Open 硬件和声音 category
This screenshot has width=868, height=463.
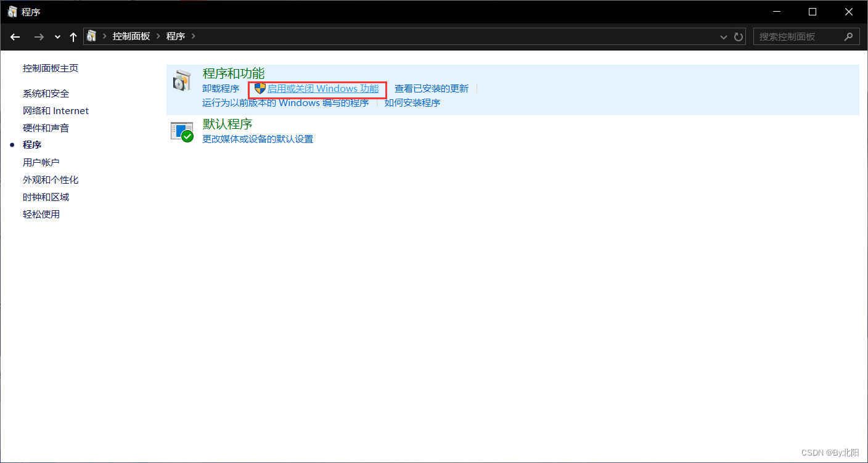pos(46,128)
